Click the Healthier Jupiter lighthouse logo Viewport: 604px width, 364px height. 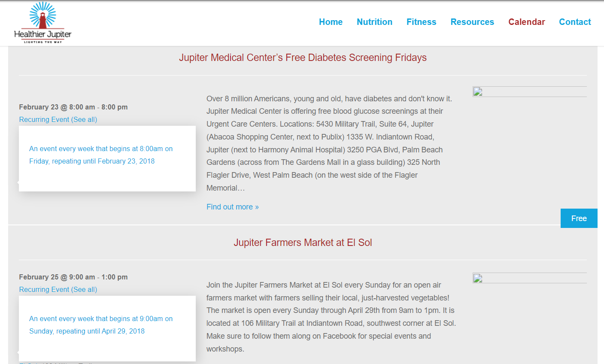(x=42, y=22)
